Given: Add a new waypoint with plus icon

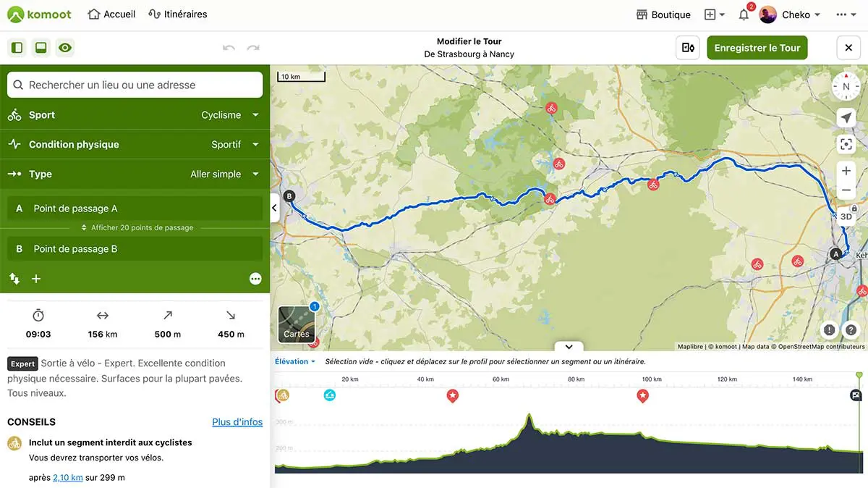Looking at the screenshot, I should (36, 279).
